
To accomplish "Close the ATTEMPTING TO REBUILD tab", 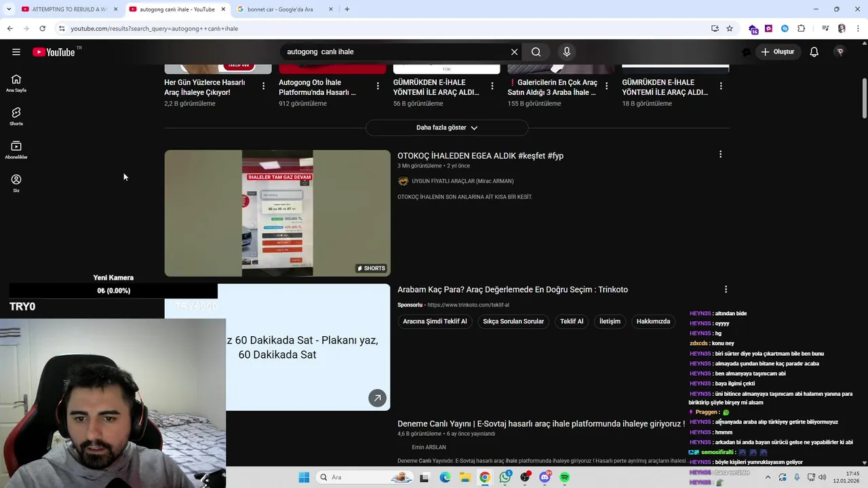I will tap(115, 9).
